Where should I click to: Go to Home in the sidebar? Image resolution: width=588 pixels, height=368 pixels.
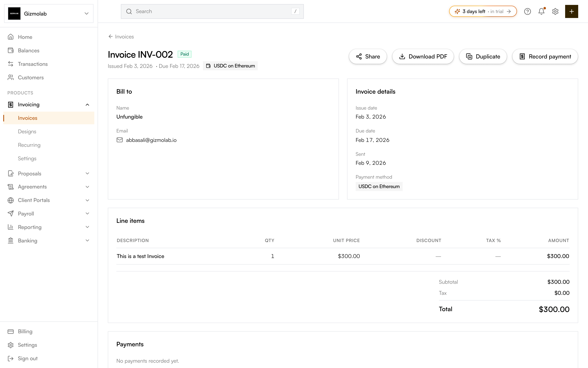[x=49, y=37]
